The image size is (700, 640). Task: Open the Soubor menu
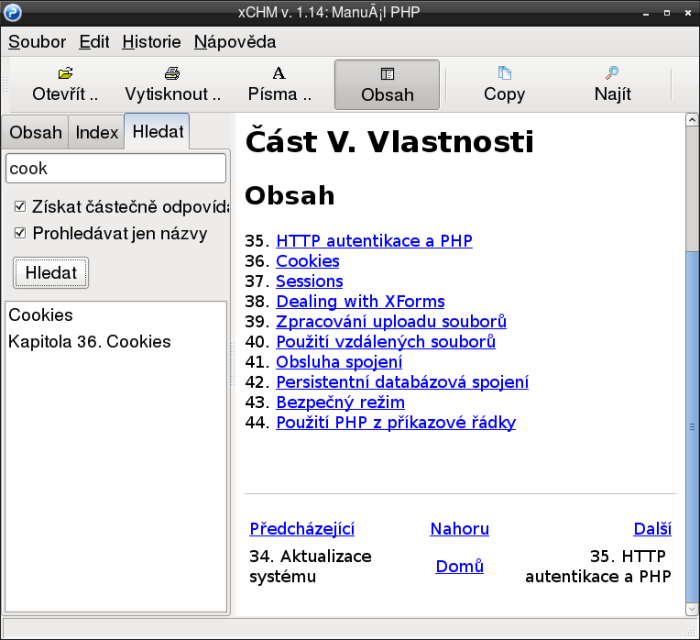(x=37, y=42)
